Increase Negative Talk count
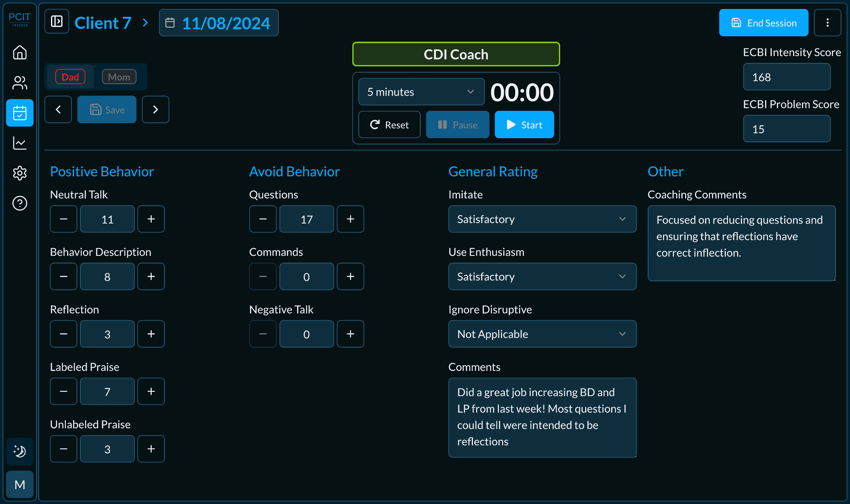Viewport: 850px width, 504px height. tap(350, 334)
